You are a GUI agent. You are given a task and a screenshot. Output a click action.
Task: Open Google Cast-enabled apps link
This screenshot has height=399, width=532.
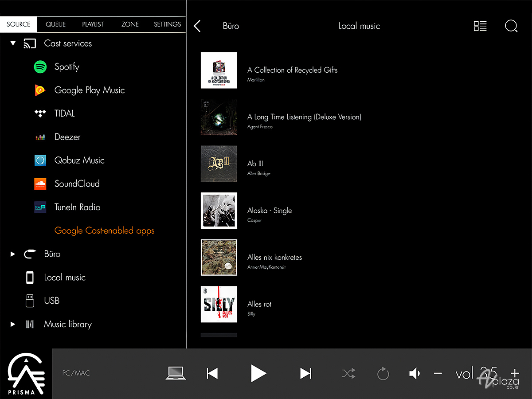(105, 231)
